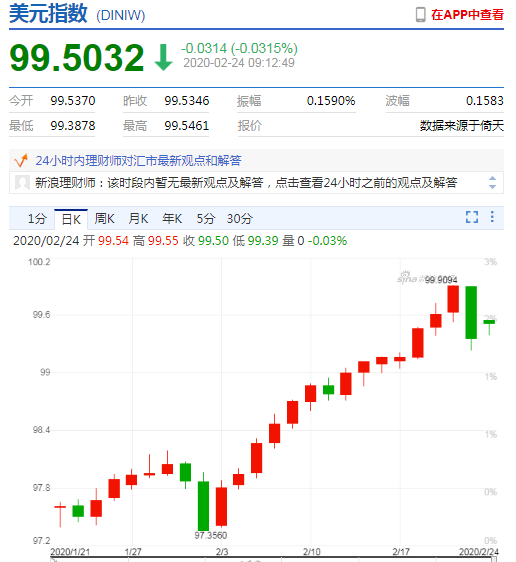Click the green down arrow by price
516x562 pixels.
pyautogui.click(x=164, y=57)
